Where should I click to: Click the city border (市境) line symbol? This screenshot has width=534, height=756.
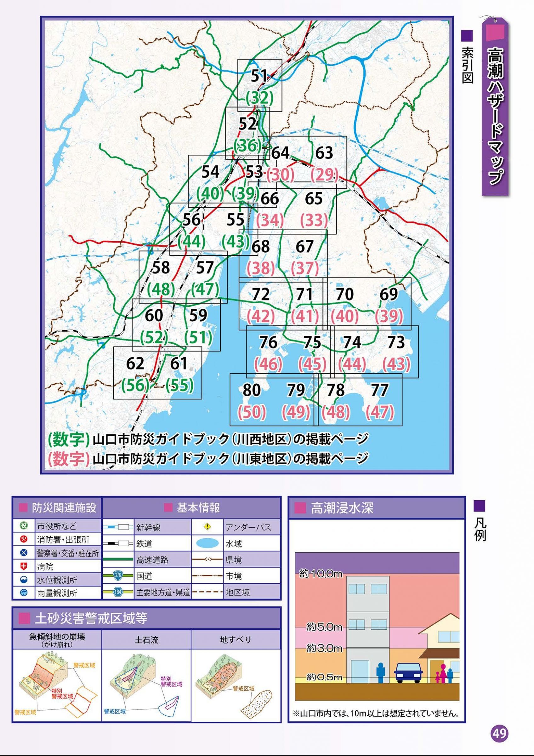207,576
